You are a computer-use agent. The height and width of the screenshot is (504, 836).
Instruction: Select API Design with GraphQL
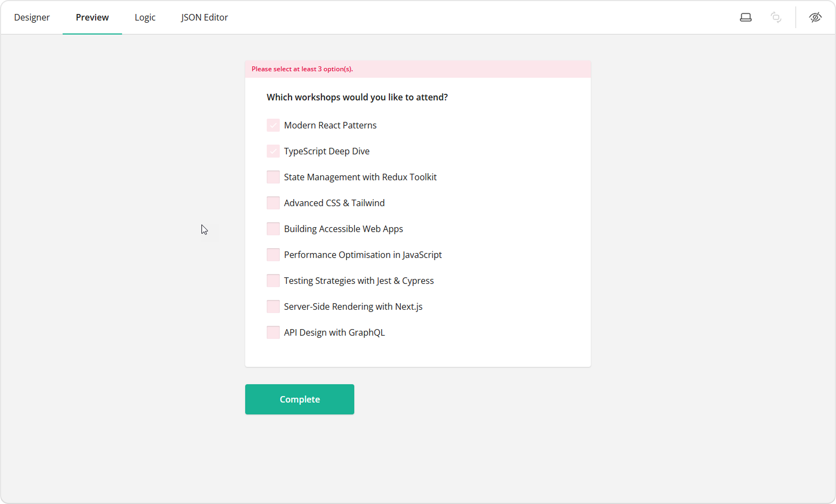point(273,332)
